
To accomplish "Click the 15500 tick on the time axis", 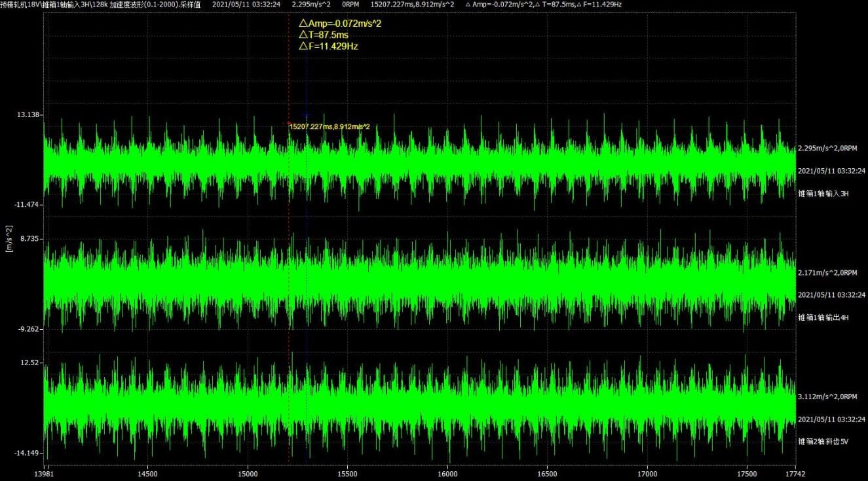I will 347,473.
